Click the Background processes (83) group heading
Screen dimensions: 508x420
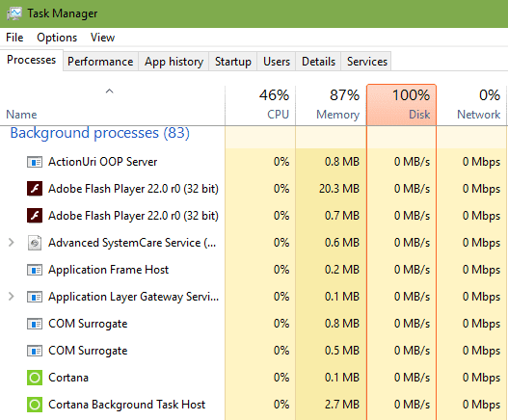100,133
